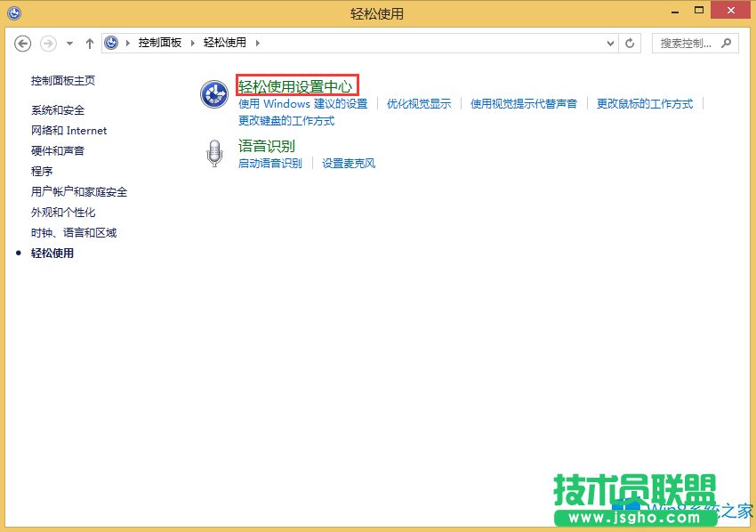Click inside the search input field
Image resolution: width=756 pixels, height=532 pixels.
[685, 43]
